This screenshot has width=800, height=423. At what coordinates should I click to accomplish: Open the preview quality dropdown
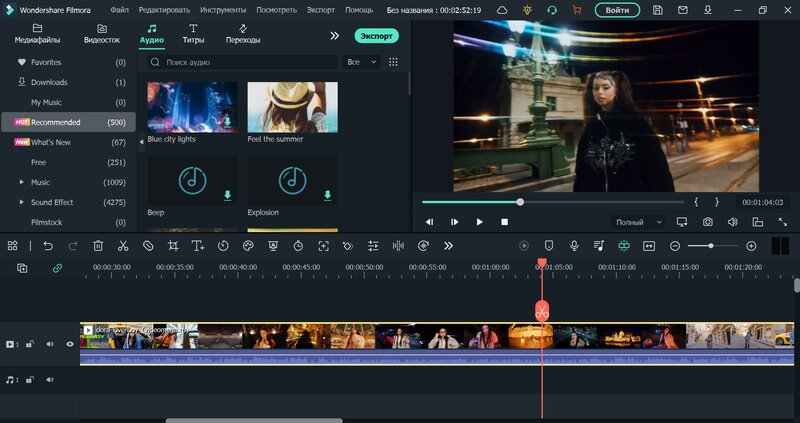[x=638, y=222]
